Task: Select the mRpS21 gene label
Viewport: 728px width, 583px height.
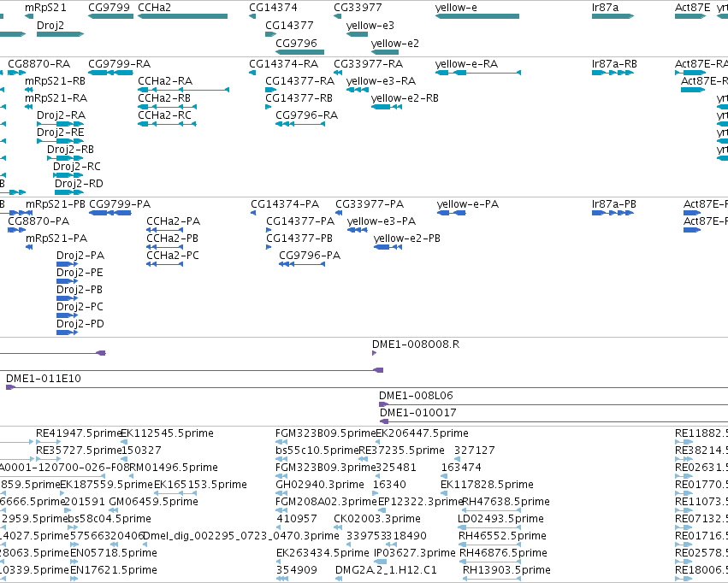Action: point(45,8)
